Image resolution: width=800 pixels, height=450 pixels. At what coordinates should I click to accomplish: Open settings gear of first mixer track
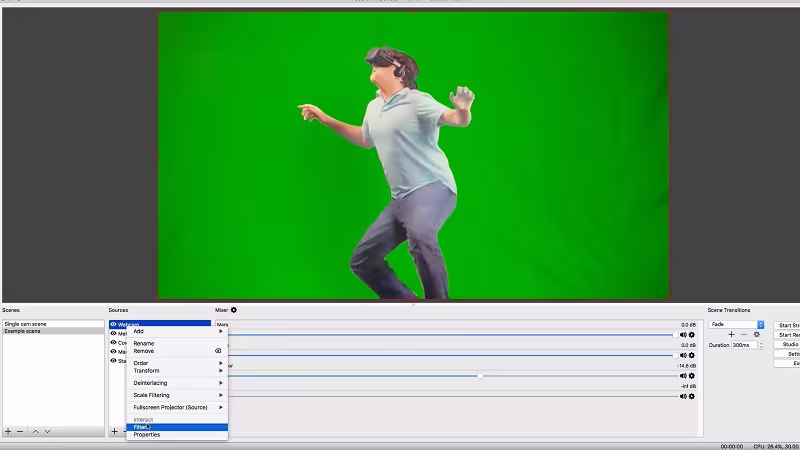(x=692, y=335)
